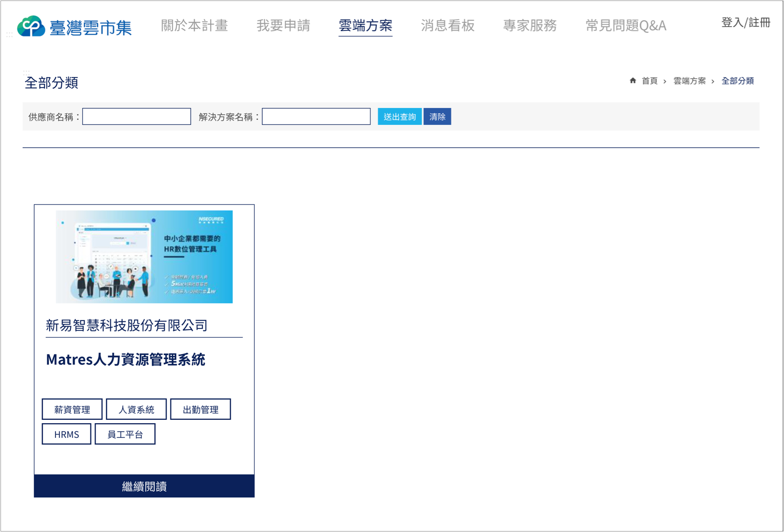
Task: Click 繼續閱讀 to read more
Action: click(144, 486)
